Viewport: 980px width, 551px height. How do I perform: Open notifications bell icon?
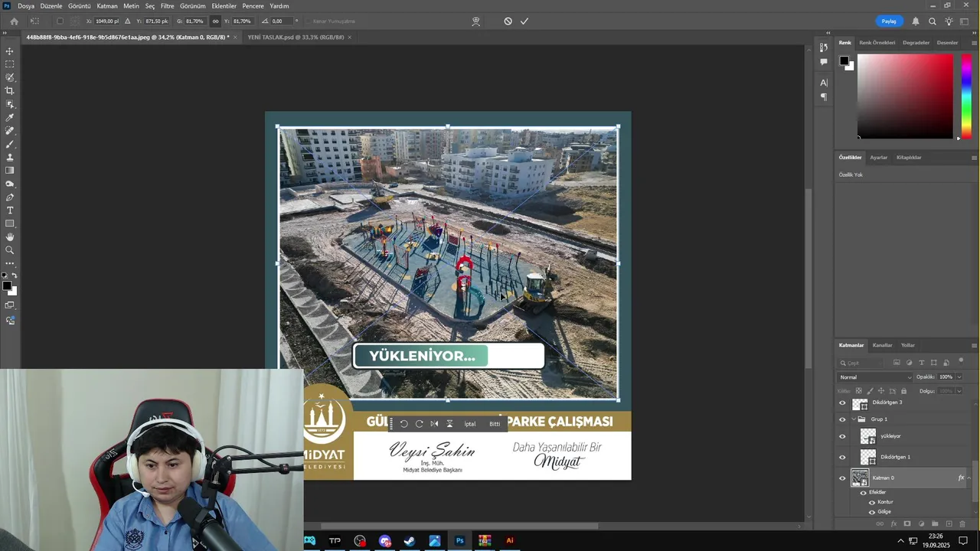[916, 21]
